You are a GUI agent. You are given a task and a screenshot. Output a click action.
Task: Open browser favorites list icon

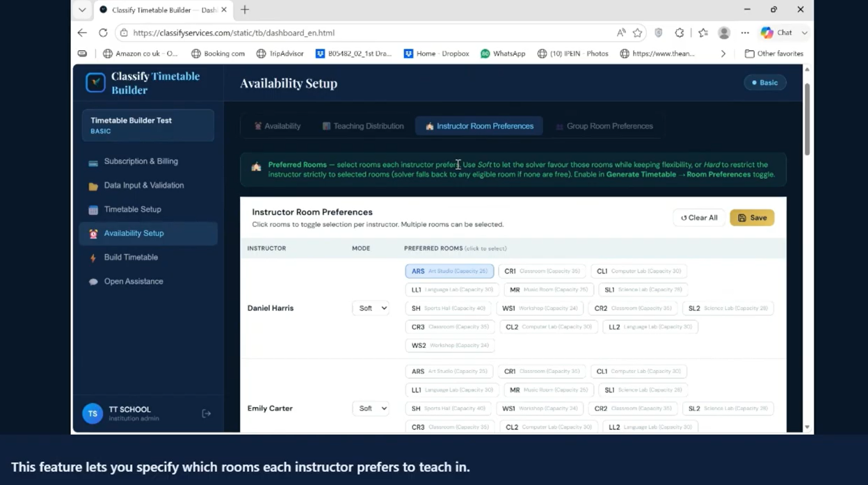tap(703, 33)
